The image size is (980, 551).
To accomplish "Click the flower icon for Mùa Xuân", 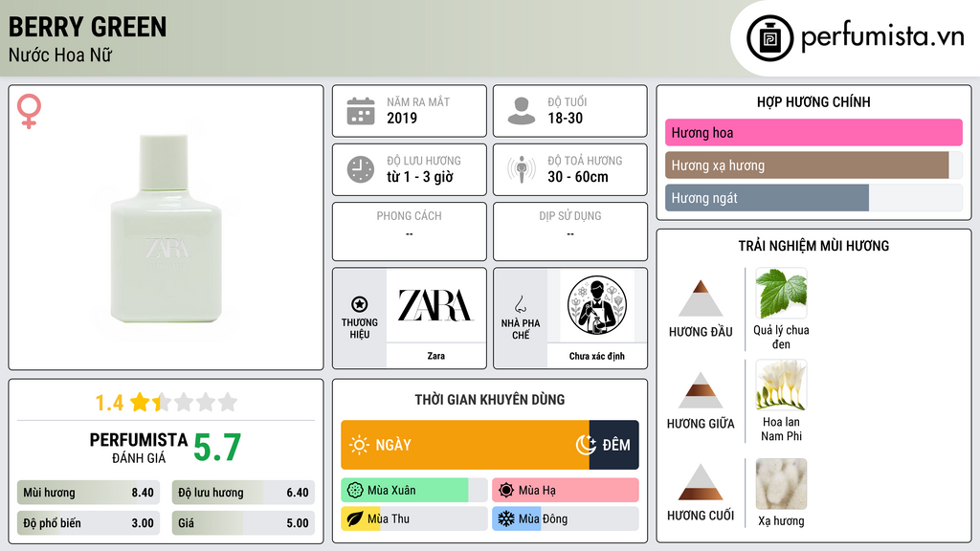I will pos(355,491).
